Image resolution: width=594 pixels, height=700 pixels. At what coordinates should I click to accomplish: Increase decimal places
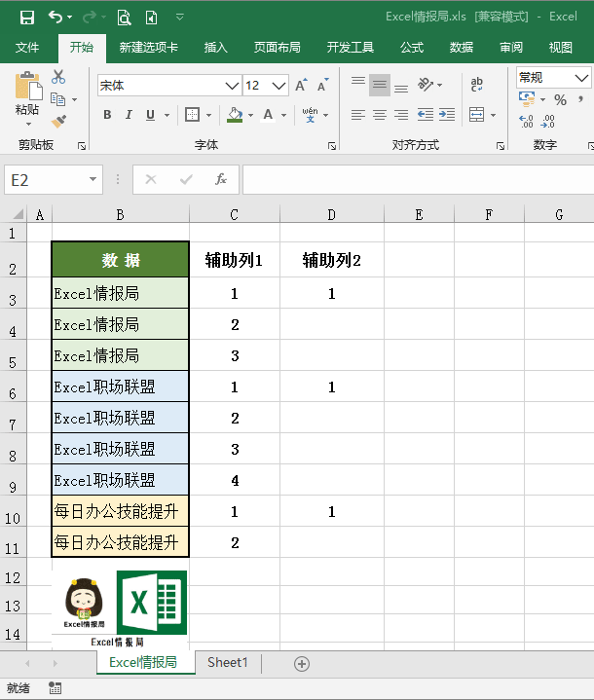(x=526, y=121)
